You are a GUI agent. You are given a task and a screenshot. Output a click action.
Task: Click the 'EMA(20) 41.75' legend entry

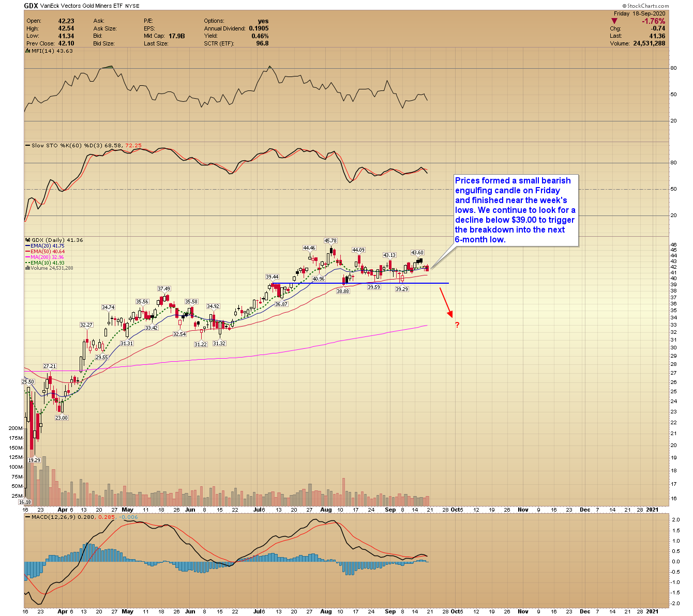(x=48, y=246)
